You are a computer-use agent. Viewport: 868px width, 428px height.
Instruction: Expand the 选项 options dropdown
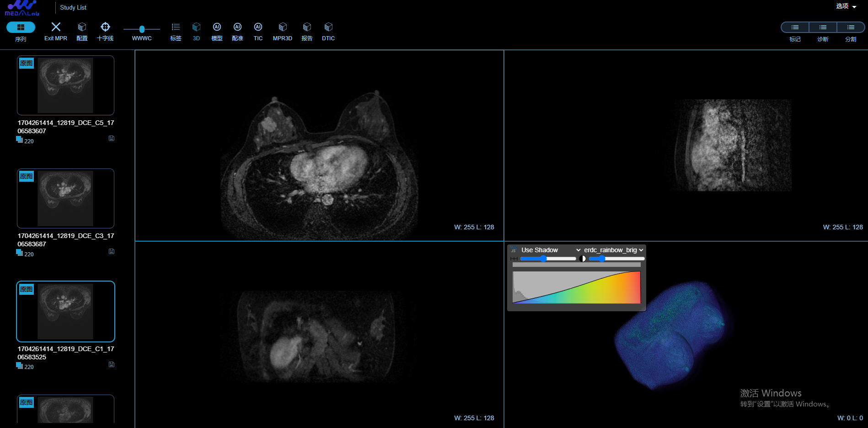846,6
